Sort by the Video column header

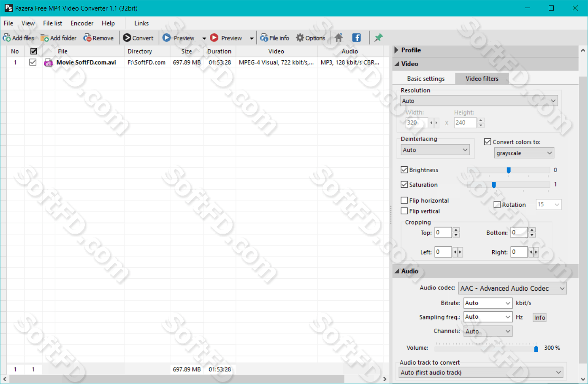pyautogui.click(x=276, y=51)
